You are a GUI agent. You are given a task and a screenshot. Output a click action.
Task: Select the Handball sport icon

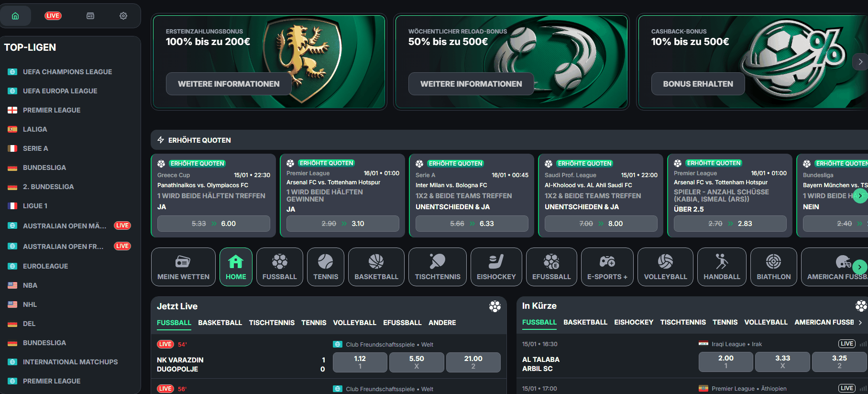pyautogui.click(x=722, y=261)
